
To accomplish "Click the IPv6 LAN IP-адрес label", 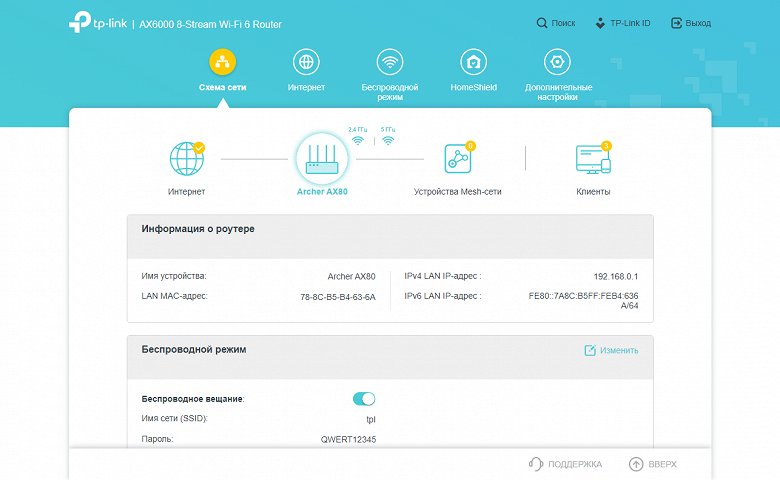I will pyautogui.click(x=443, y=296).
